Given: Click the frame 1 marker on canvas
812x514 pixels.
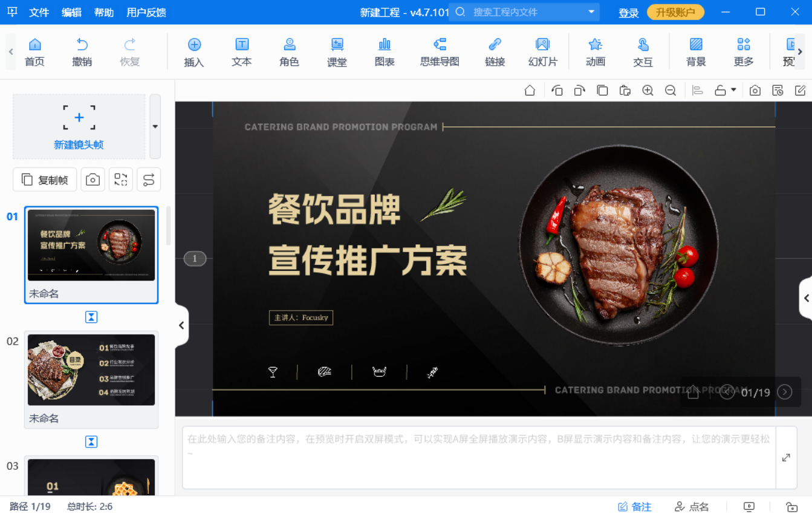Looking at the screenshot, I should click(195, 259).
